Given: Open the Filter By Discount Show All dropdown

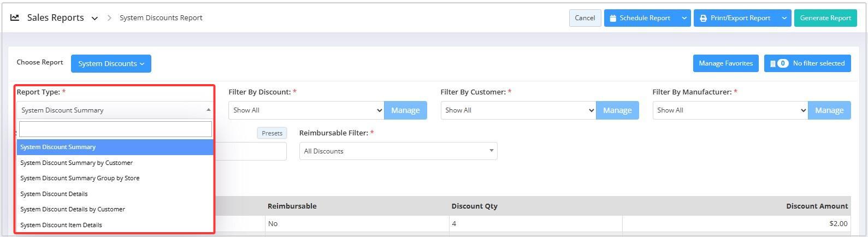Looking at the screenshot, I should pyautogui.click(x=306, y=110).
